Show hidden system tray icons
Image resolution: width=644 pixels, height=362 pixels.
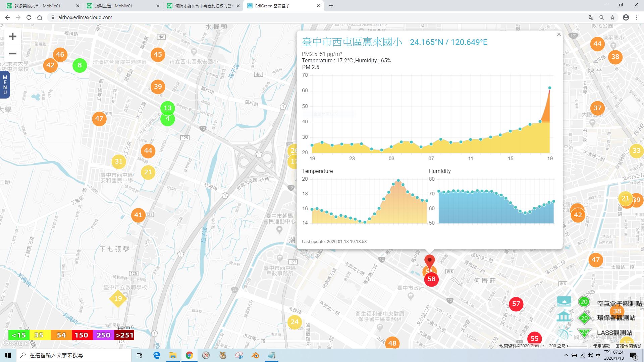point(566,355)
